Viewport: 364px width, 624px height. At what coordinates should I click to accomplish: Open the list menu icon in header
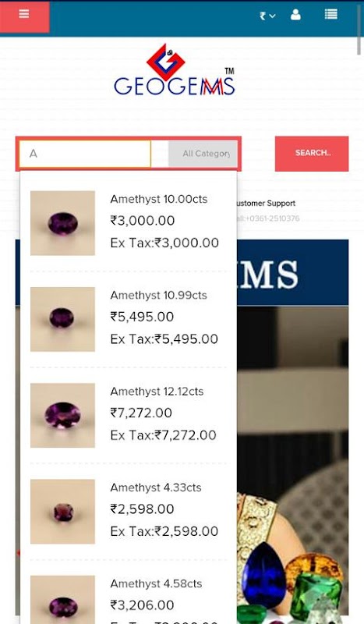tap(330, 14)
